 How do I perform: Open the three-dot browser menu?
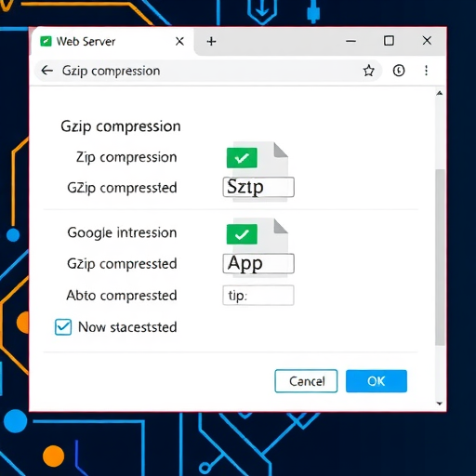click(x=426, y=71)
